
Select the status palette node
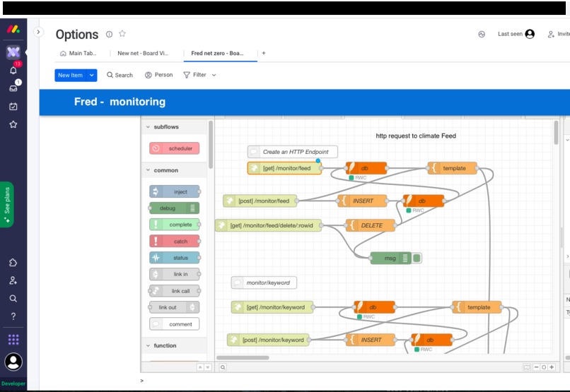coord(175,258)
